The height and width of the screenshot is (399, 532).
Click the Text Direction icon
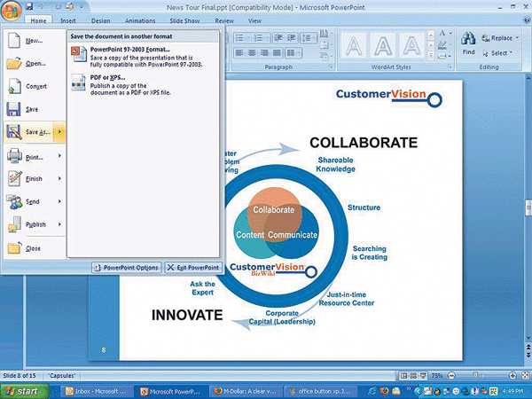tap(325, 34)
